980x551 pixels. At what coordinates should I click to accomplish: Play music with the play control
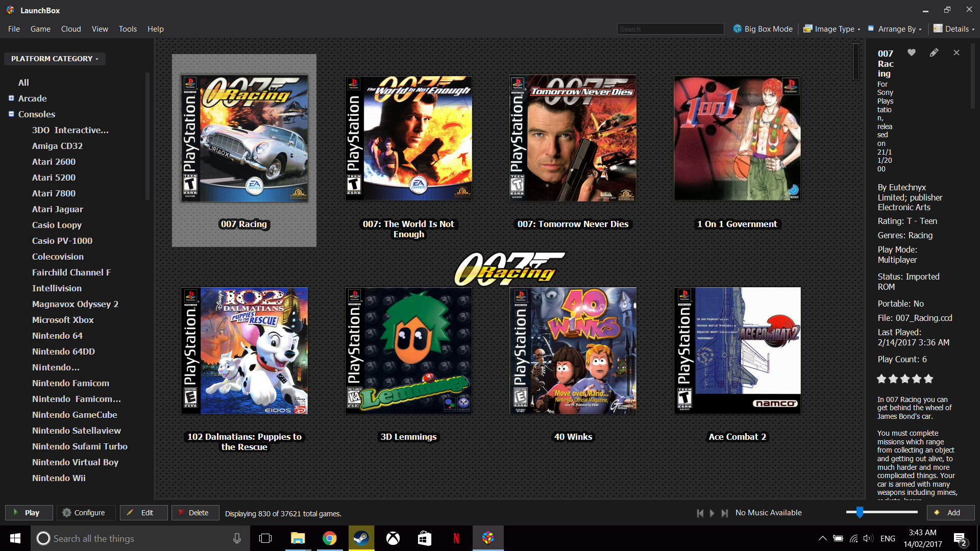click(x=712, y=513)
